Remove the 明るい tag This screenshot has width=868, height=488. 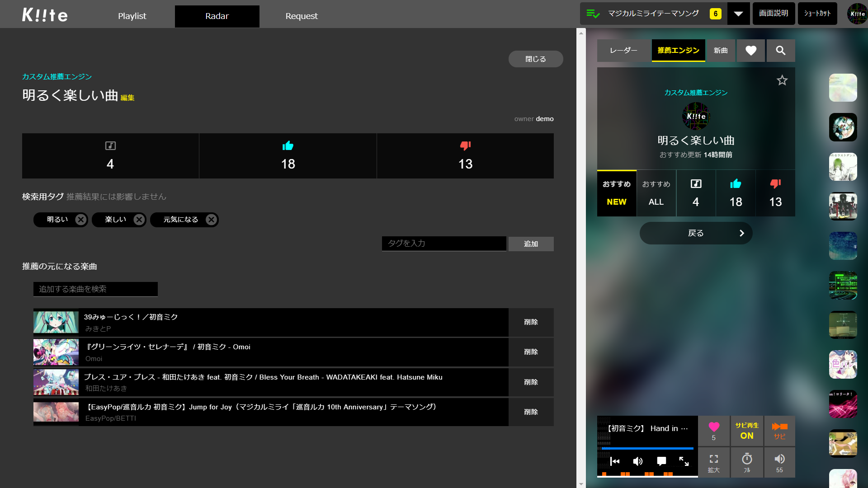point(81,220)
